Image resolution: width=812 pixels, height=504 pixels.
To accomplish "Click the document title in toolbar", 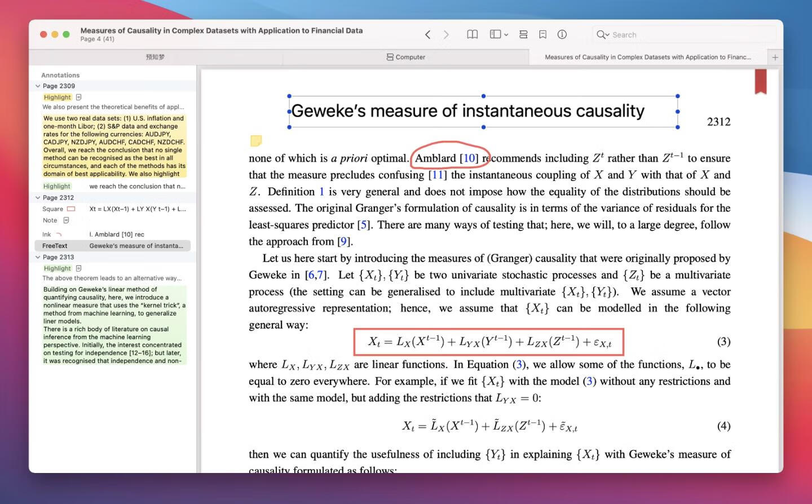I will point(222,30).
